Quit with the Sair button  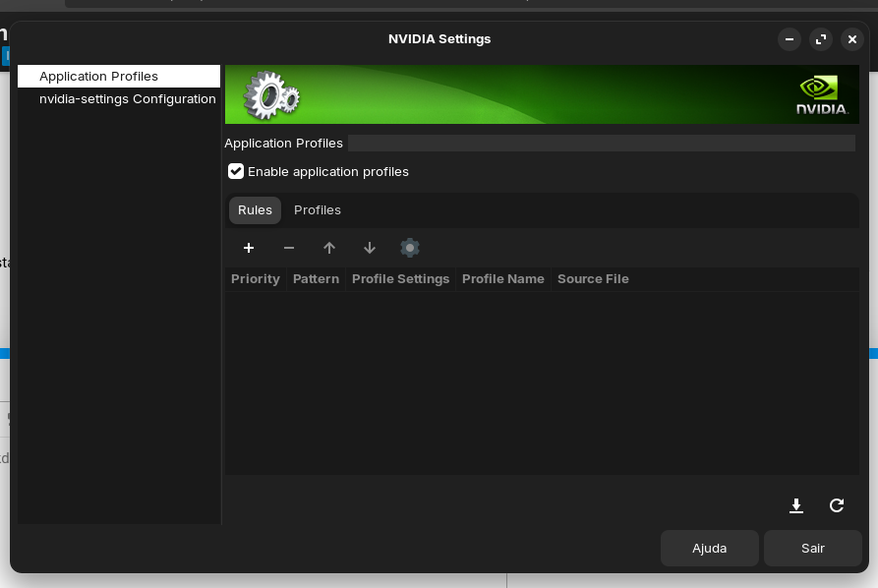click(812, 549)
